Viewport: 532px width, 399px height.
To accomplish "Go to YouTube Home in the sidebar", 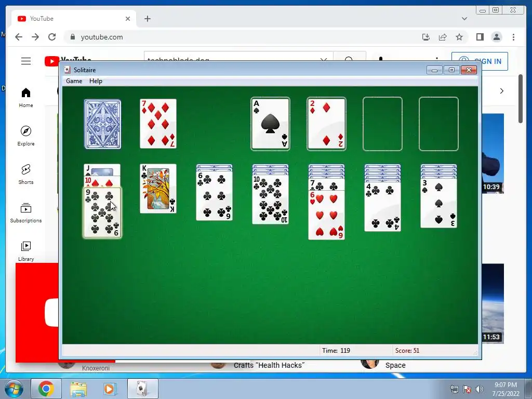I will (26, 98).
